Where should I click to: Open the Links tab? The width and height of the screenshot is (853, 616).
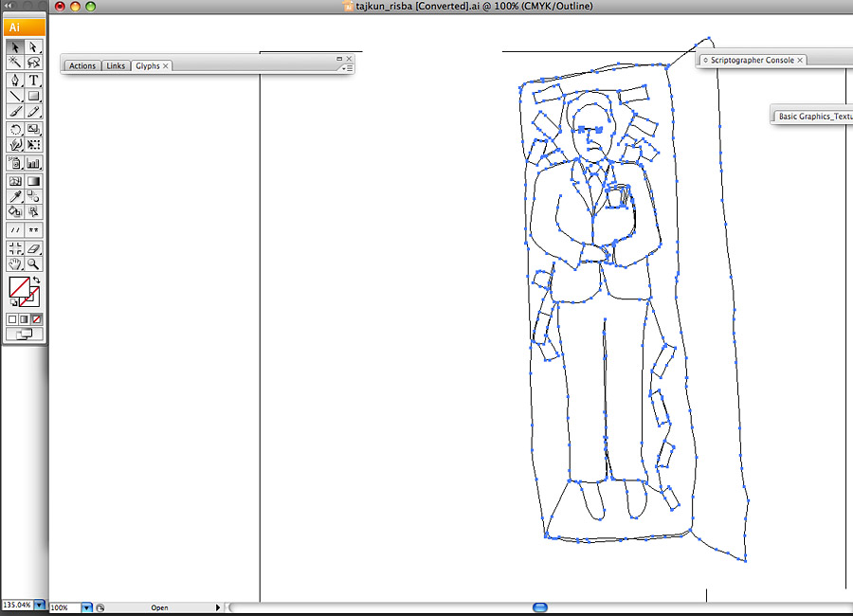pos(116,66)
